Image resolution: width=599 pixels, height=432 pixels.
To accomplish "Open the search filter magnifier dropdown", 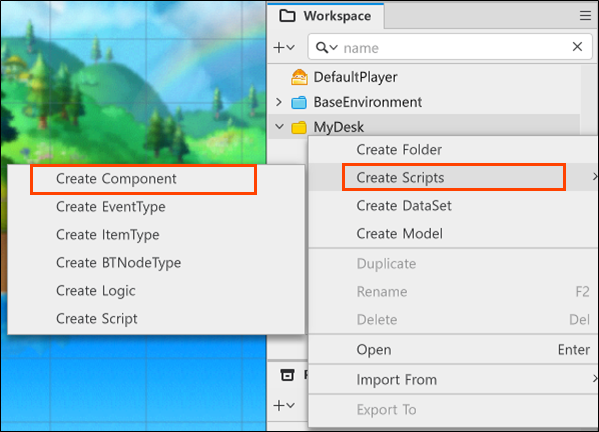I will coord(327,47).
